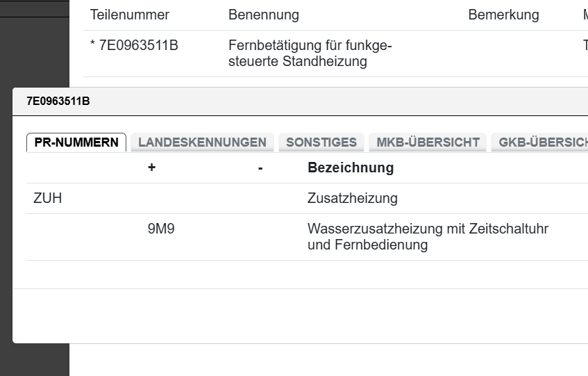588x376 pixels.
Task: Click the Bemerkung column header
Action: tap(503, 15)
